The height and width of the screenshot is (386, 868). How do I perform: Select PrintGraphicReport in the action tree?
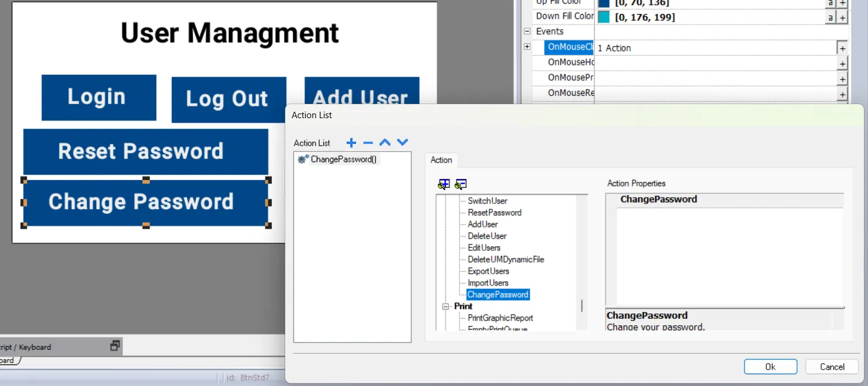[x=500, y=318]
